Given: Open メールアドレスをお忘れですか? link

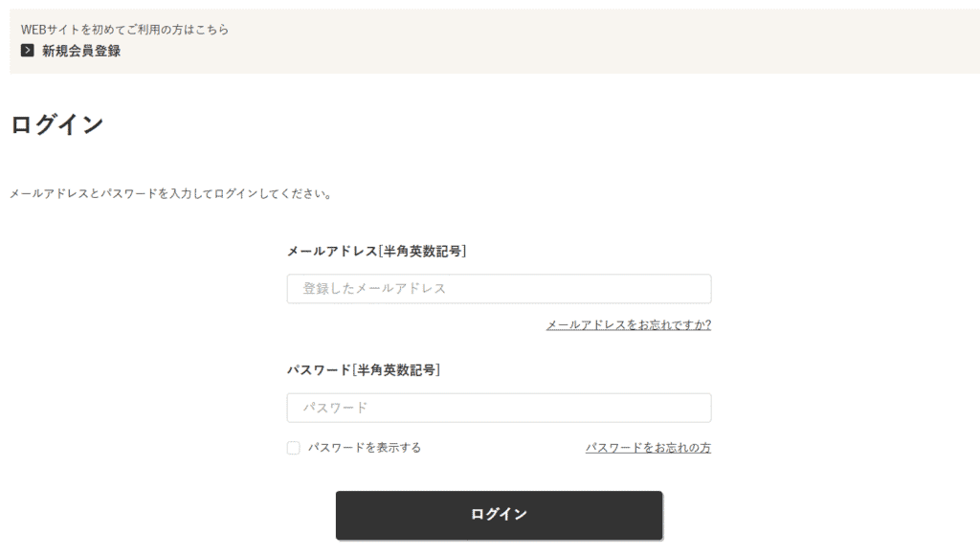Looking at the screenshot, I should click(x=628, y=325).
